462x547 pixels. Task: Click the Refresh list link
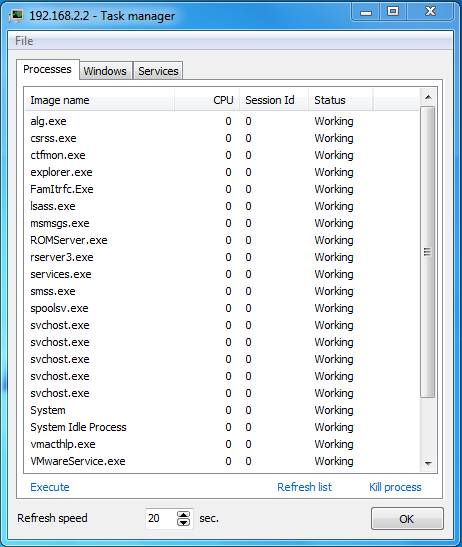pos(304,487)
